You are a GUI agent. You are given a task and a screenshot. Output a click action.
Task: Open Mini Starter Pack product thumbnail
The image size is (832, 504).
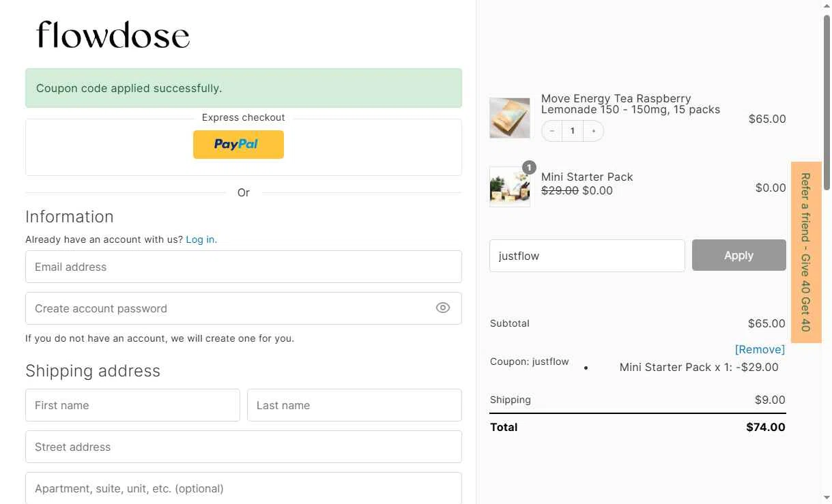tap(510, 186)
